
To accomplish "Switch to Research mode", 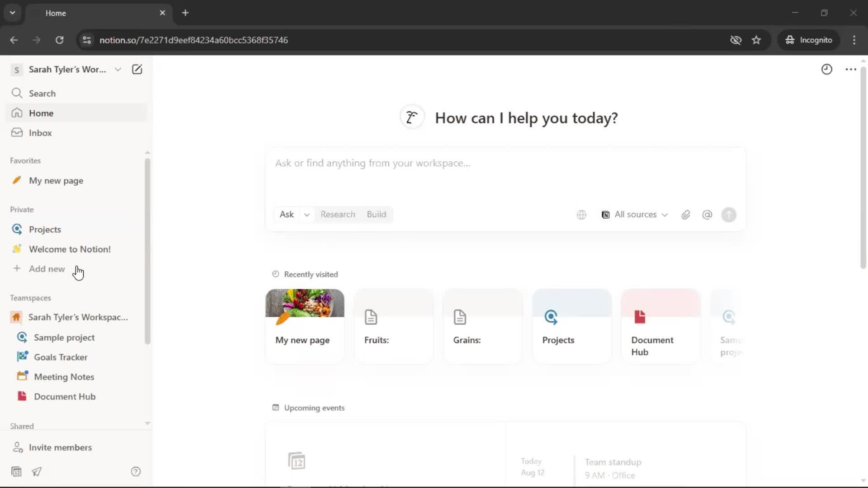I will click(x=338, y=214).
